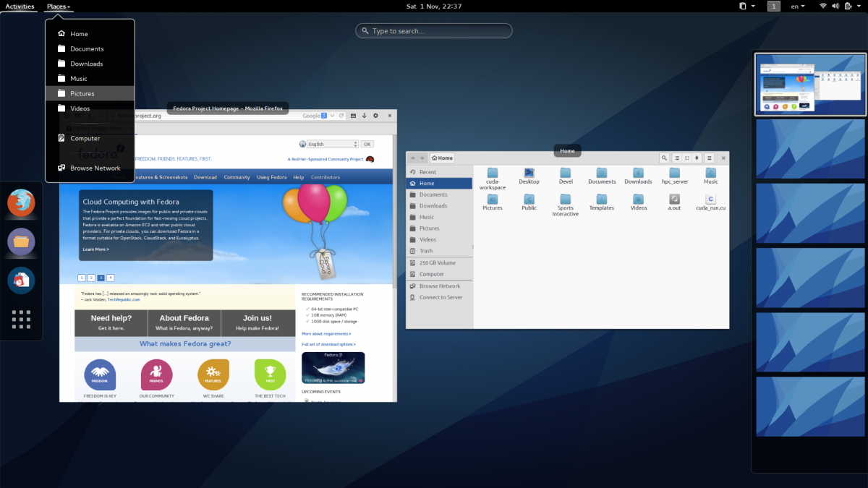The height and width of the screenshot is (488, 868).
Task: Open Files view options dropdown arrow
Action: pos(697,158)
